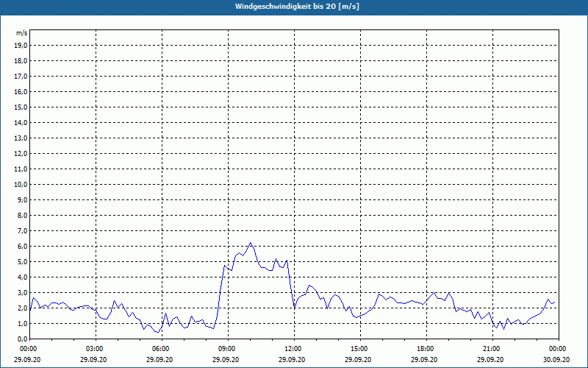Click the '14,0' y-axis label

pos(21,122)
